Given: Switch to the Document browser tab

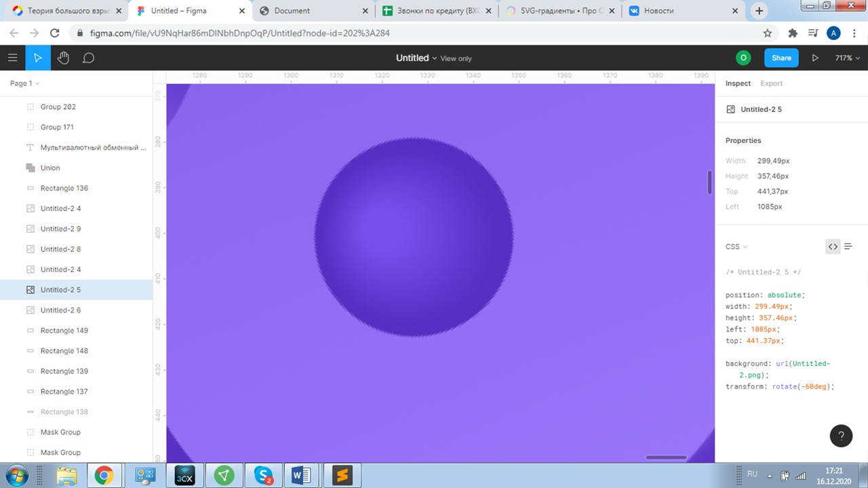Looking at the screenshot, I should 313,11.
